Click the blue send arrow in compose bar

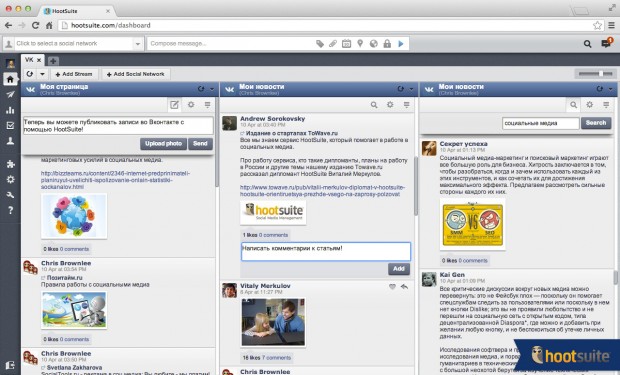401,44
